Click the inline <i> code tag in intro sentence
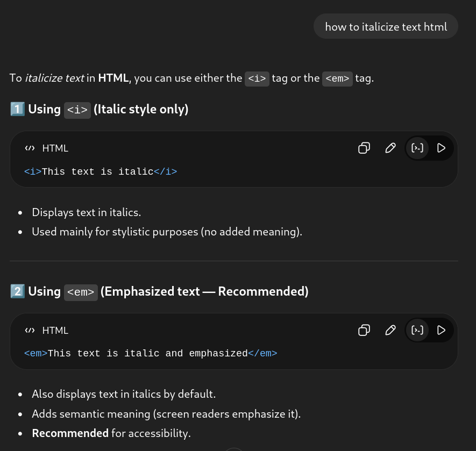476x451 pixels. [x=257, y=78]
